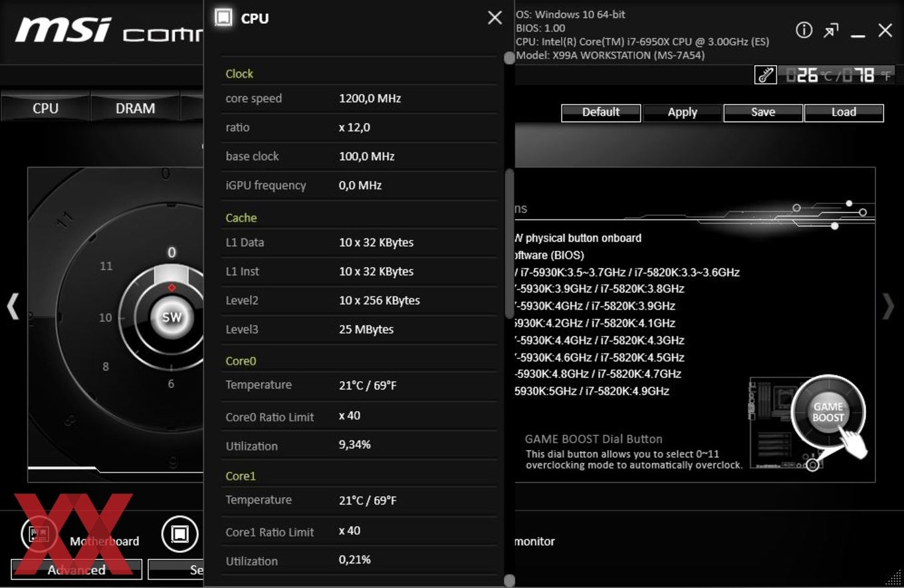Click base clock value 100,0 MHz

[366, 157]
